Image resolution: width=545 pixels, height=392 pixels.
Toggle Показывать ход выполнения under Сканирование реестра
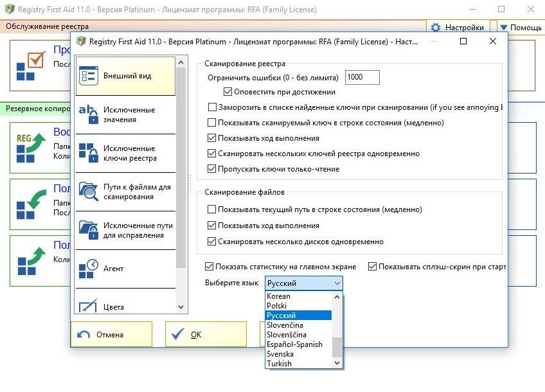click(x=211, y=138)
